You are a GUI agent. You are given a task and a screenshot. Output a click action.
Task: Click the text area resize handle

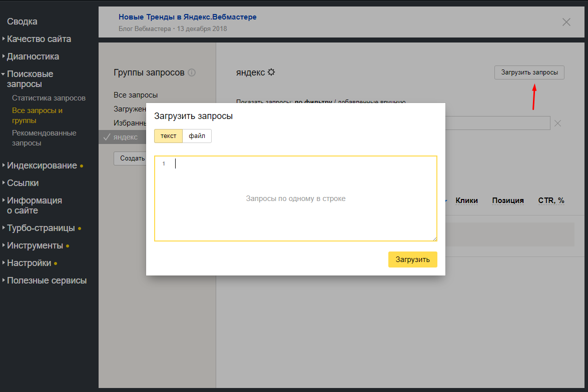coord(435,238)
